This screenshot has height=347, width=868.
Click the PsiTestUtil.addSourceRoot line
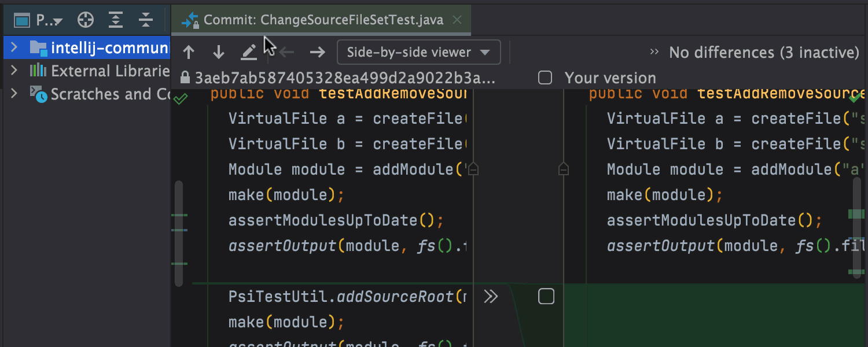[347, 297]
